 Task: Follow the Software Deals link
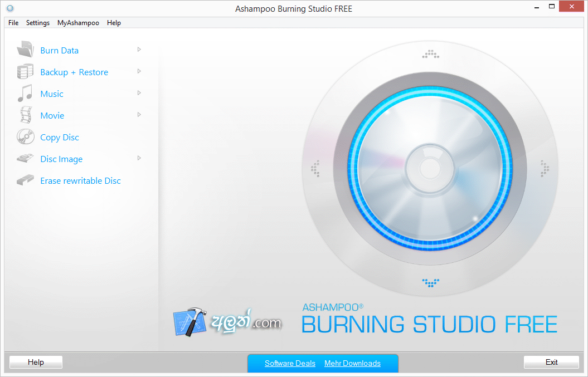(x=290, y=363)
